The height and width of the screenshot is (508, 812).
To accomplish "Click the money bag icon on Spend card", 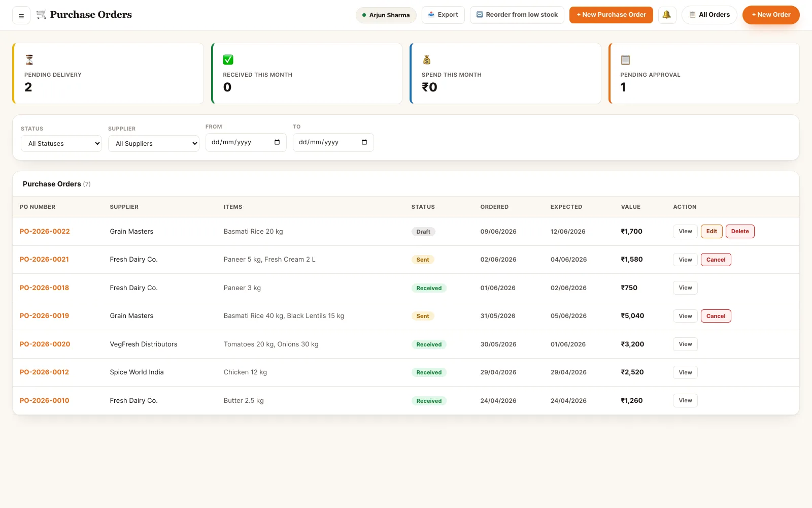I will pos(427,59).
